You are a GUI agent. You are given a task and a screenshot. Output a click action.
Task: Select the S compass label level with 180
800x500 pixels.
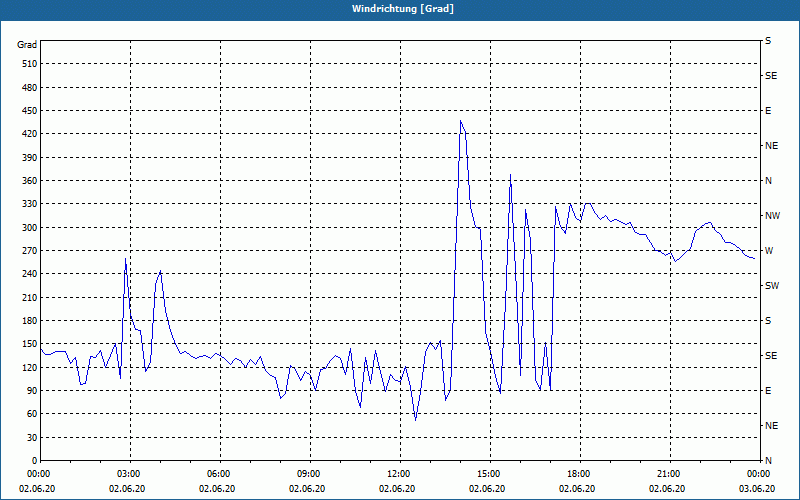(768, 321)
